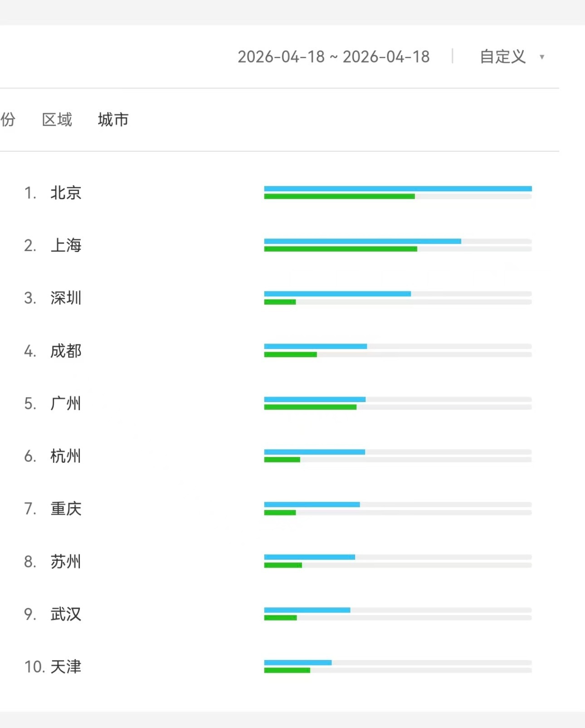Click the 上海 city name
Screen dimensions: 585x728
(x=66, y=245)
